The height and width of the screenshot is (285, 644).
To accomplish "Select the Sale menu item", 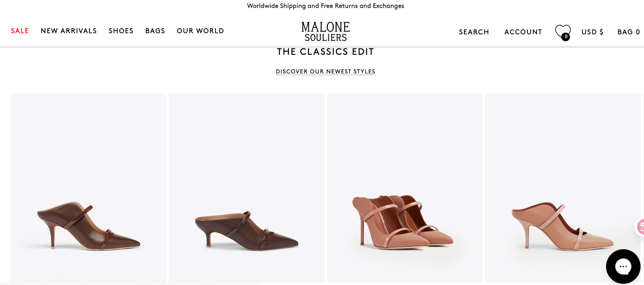I will 20,31.
